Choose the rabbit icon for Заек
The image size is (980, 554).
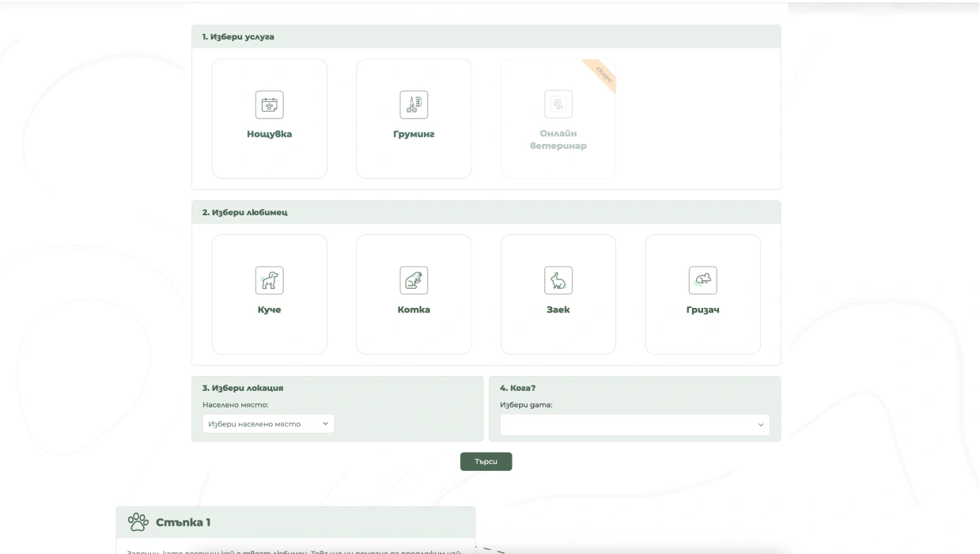558,280
